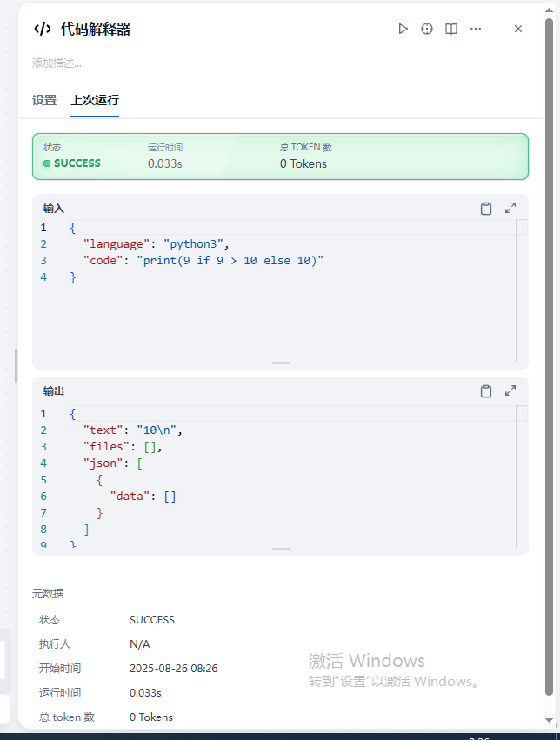Click the crosshair locate-node icon
The width and height of the screenshot is (560, 740).
[427, 29]
